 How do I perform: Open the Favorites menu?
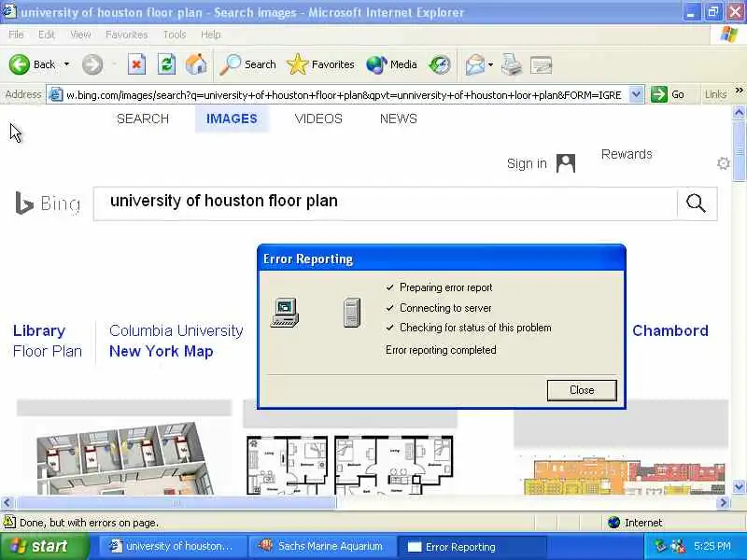tap(126, 35)
